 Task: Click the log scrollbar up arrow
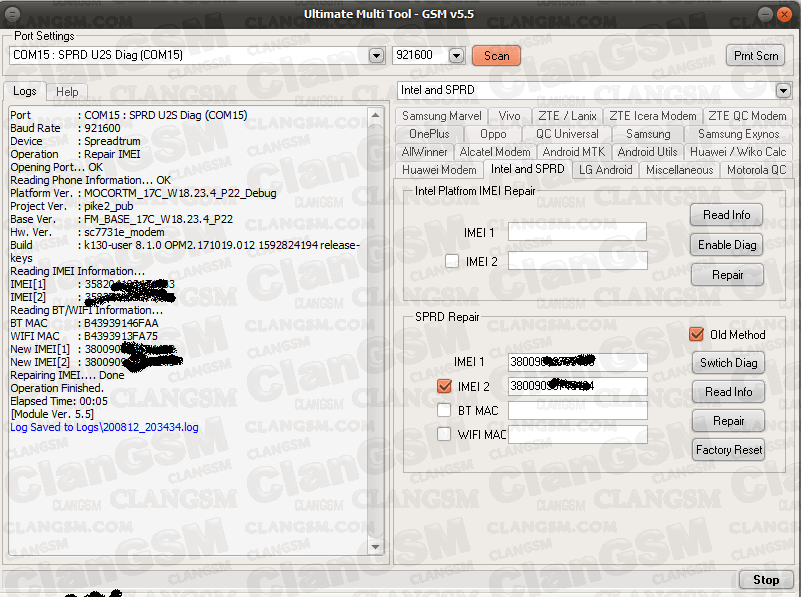click(x=375, y=115)
